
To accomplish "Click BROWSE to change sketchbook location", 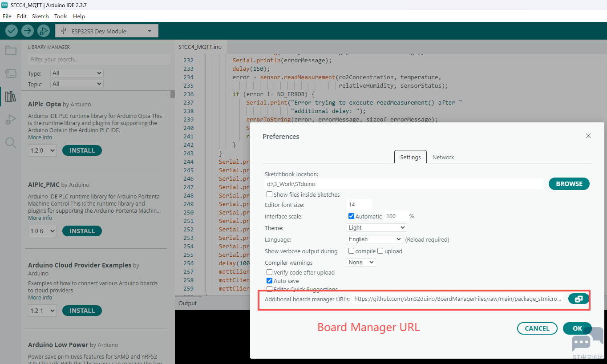I will pos(569,183).
